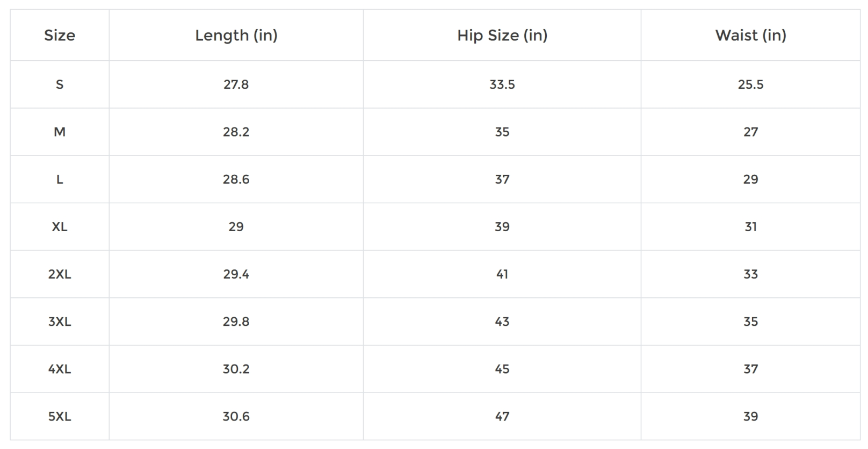Select the hip size 47 cell

(502, 416)
